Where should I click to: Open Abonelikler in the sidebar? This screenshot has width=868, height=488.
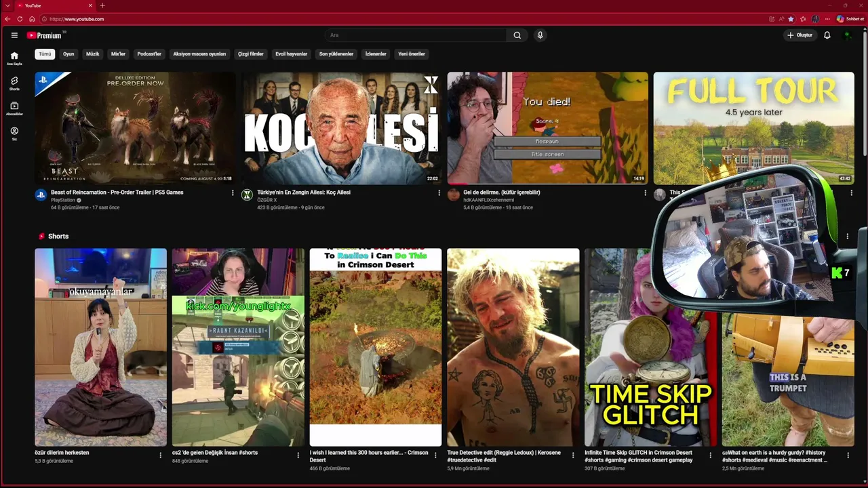(14, 108)
